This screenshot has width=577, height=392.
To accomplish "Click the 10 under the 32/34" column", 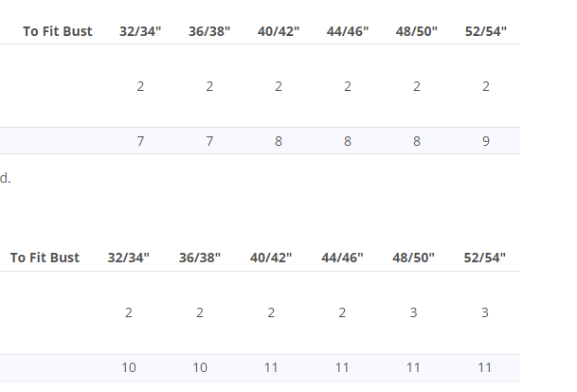I will tap(129, 367).
